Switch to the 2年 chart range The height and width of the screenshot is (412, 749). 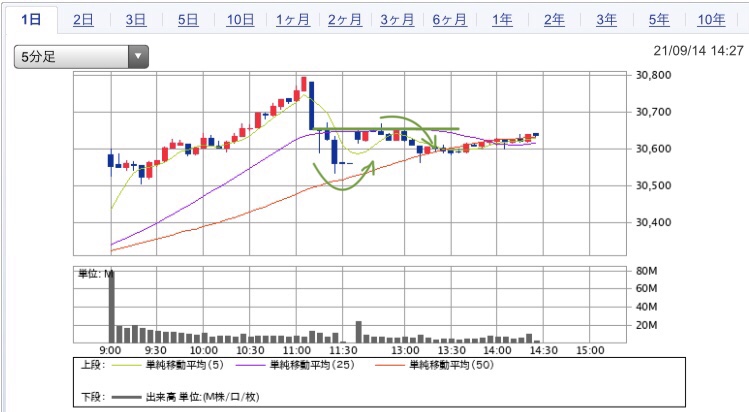click(x=554, y=20)
